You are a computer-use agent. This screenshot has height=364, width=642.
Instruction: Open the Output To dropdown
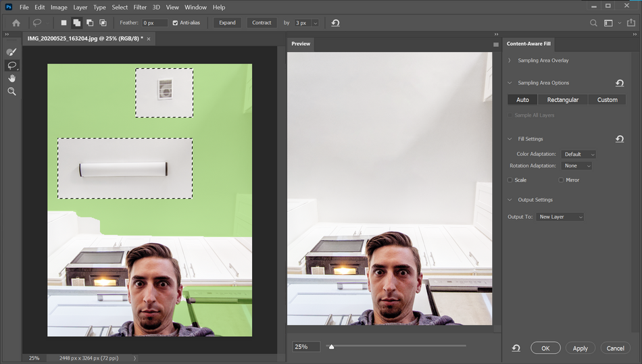560,217
